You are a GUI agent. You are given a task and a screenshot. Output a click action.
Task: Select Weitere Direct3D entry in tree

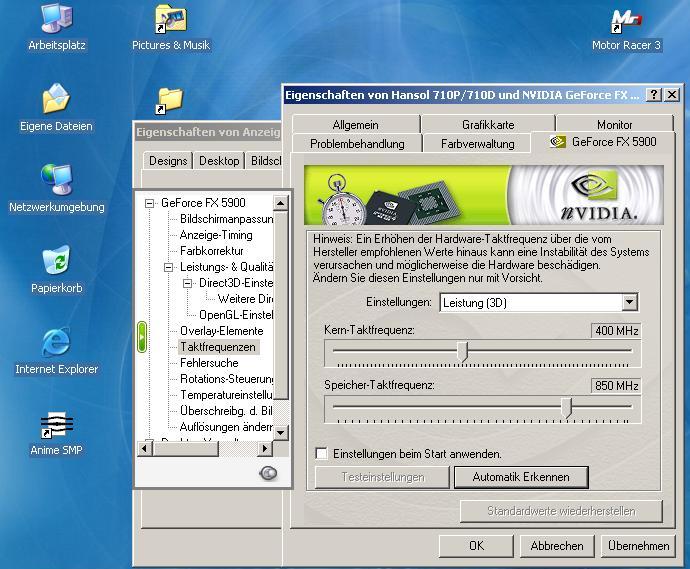[245, 299]
